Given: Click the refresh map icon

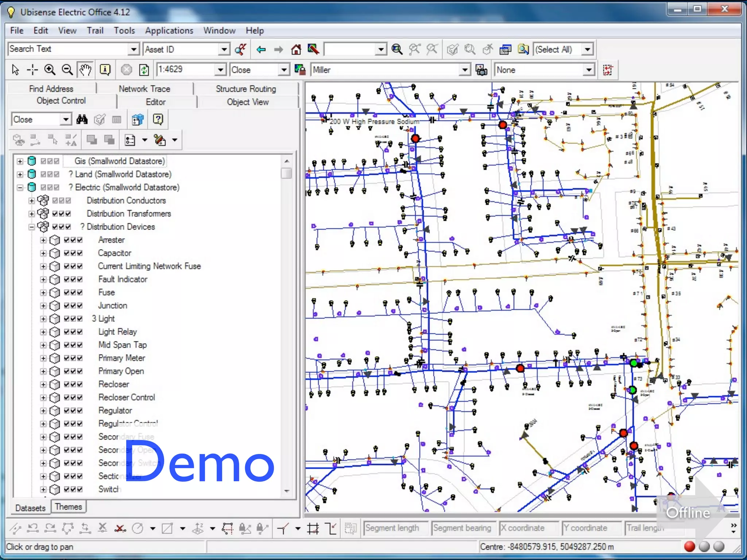Looking at the screenshot, I should pyautogui.click(x=144, y=70).
